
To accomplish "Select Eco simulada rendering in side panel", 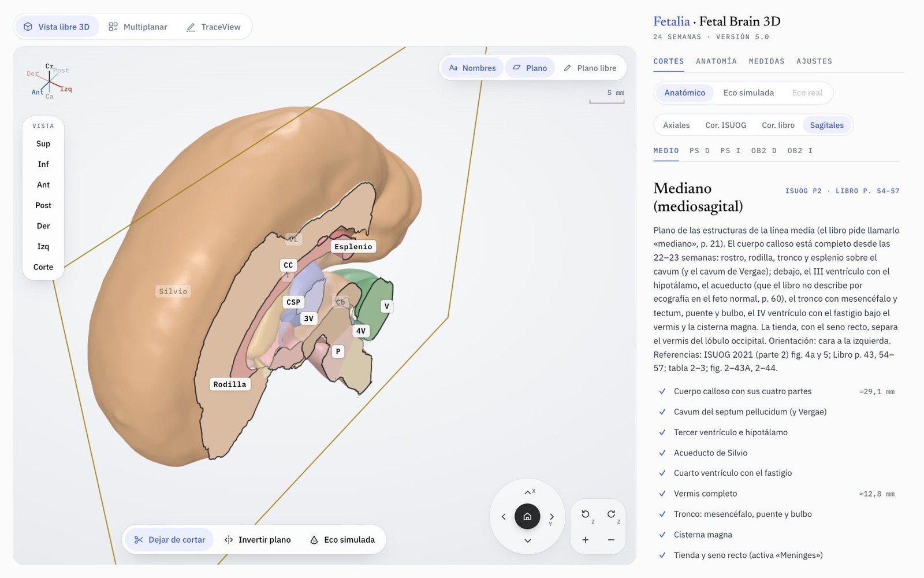I will 748,93.
